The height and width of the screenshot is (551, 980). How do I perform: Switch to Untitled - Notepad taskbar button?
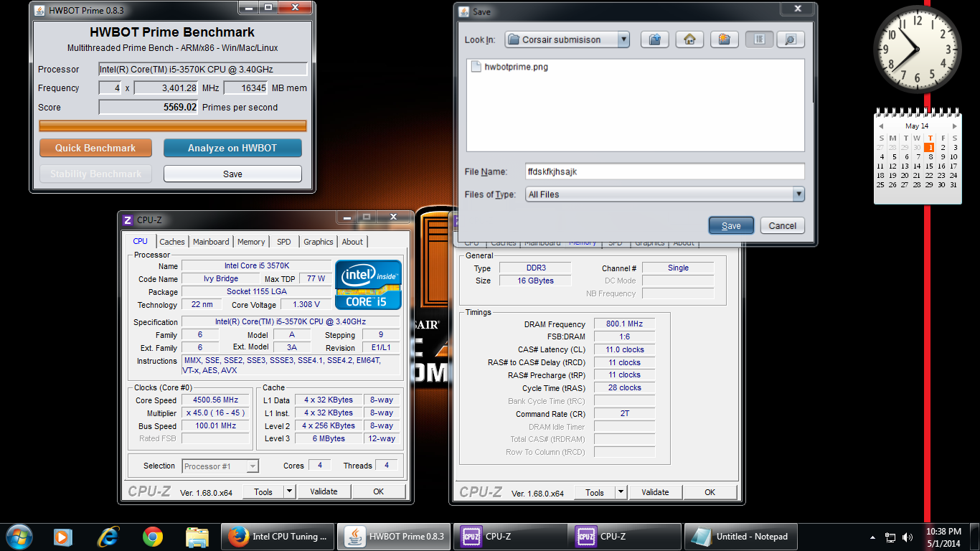tap(740, 536)
